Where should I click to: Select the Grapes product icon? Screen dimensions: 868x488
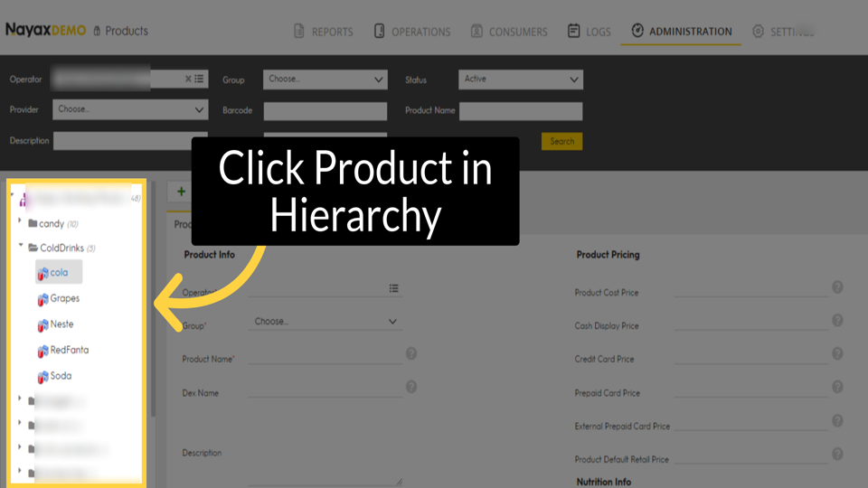click(x=42, y=299)
